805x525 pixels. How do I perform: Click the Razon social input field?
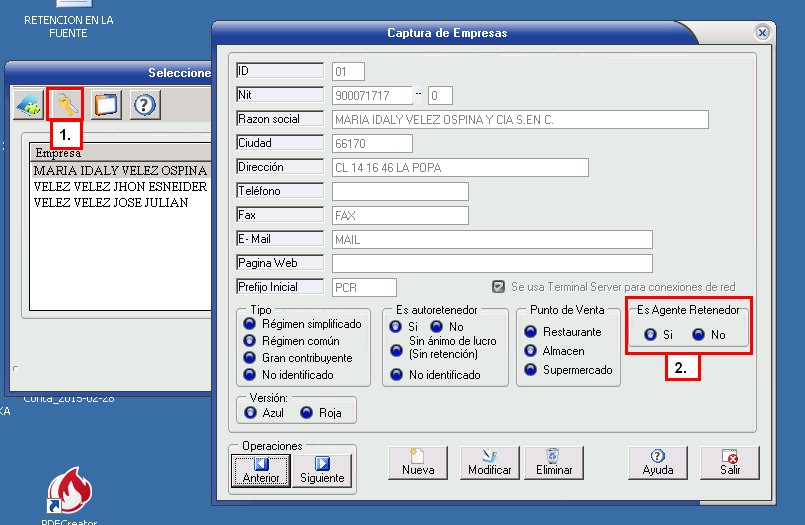pyautogui.click(x=520, y=119)
